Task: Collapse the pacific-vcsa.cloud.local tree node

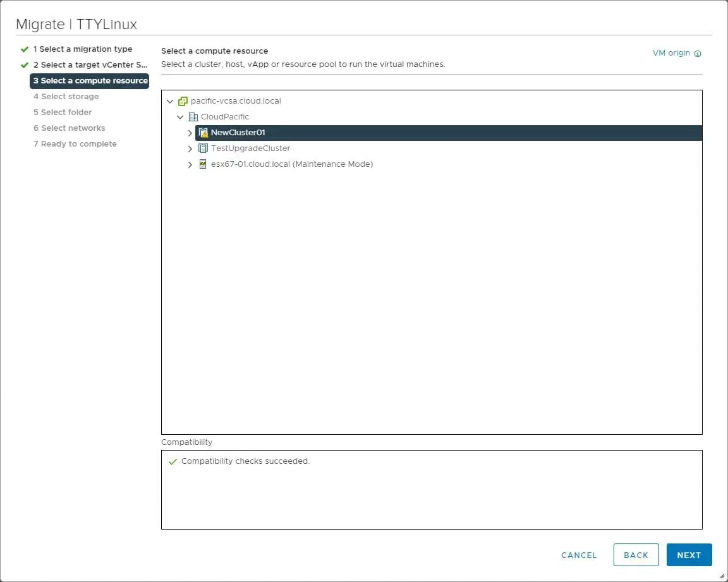Action: tap(170, 101)
